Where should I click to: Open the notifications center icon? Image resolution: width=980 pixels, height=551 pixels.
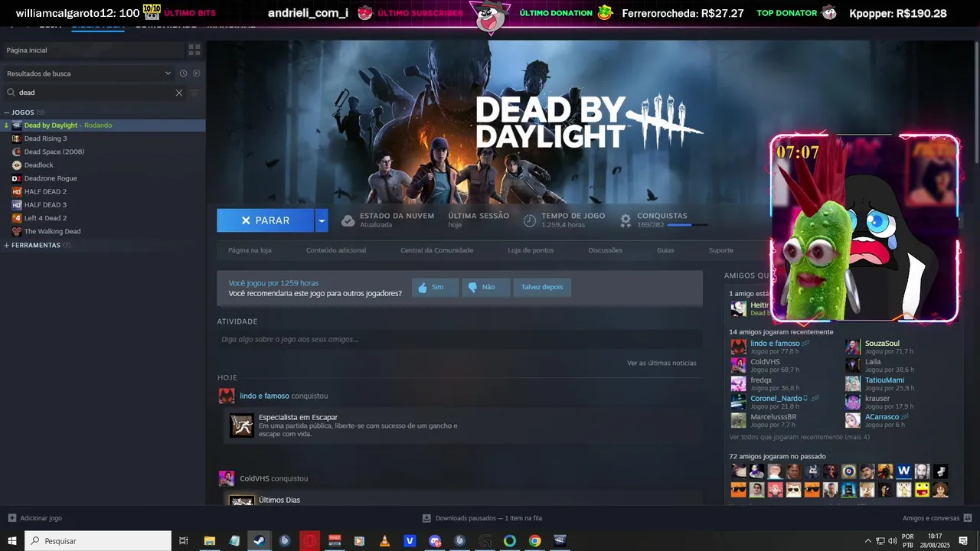[x=963, y=541]
